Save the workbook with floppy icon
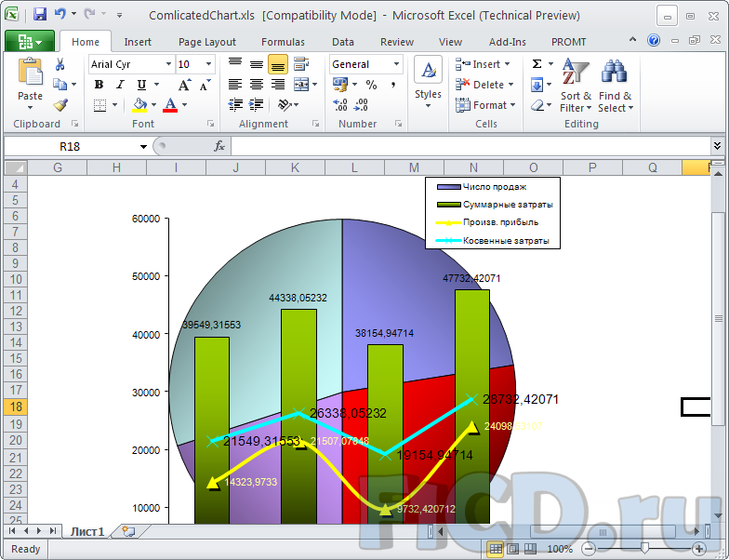The height and width of the screenshot is (560, 729). pos(40,15)
